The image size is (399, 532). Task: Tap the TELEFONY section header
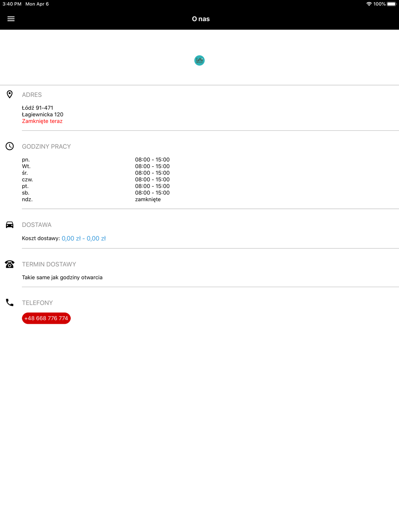pyautogui.click(x=38, y=303)
